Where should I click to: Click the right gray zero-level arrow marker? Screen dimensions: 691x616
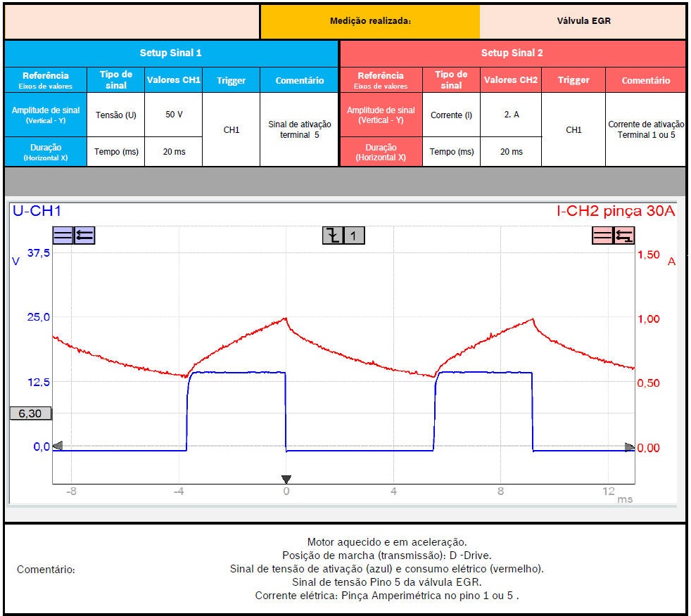pos(630,447)
